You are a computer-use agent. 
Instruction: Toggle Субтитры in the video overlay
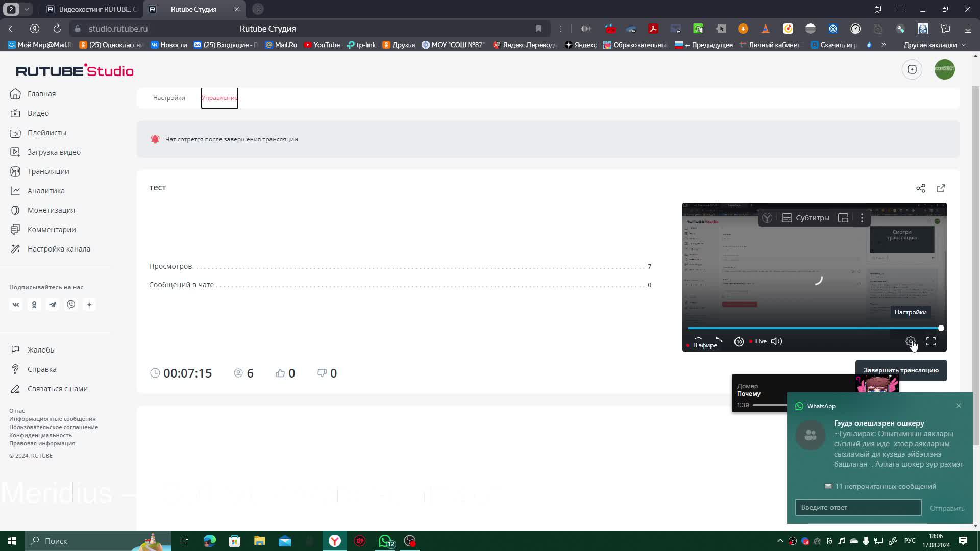(x=805, y=218)
